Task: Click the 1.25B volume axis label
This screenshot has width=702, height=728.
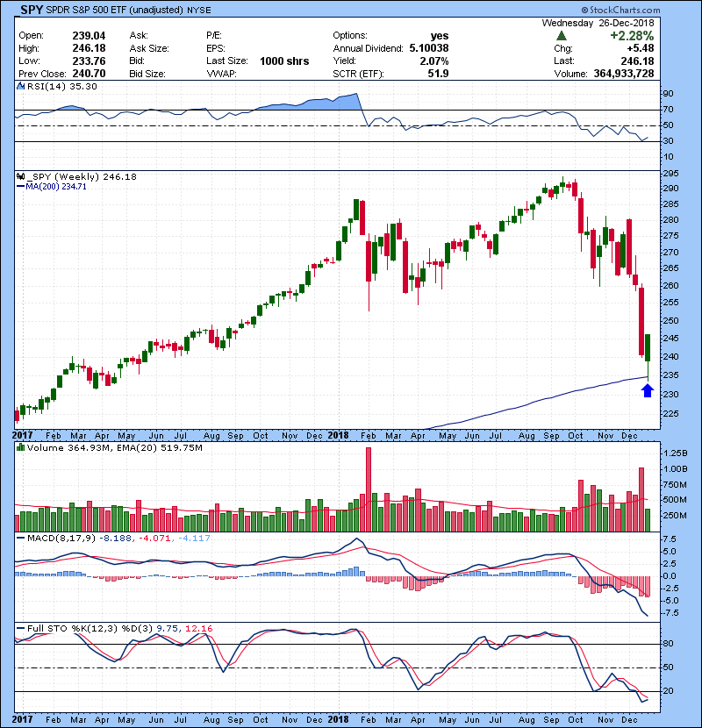Action: click(676, 453)
